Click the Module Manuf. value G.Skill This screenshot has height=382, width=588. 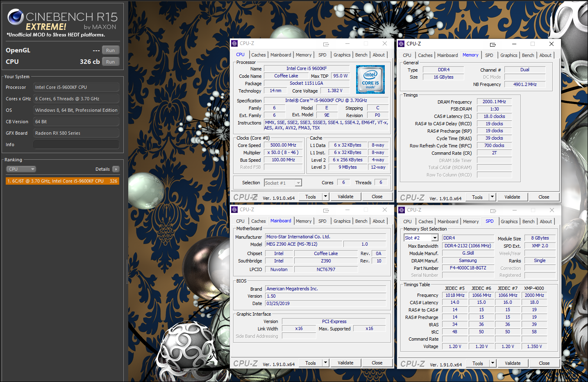468,253
